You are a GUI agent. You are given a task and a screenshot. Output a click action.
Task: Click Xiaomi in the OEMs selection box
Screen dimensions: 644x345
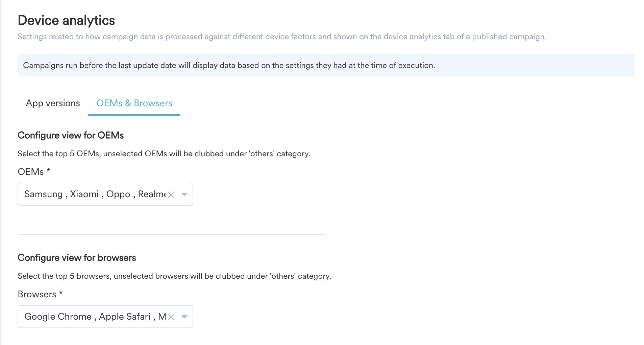tap(84, 194)
